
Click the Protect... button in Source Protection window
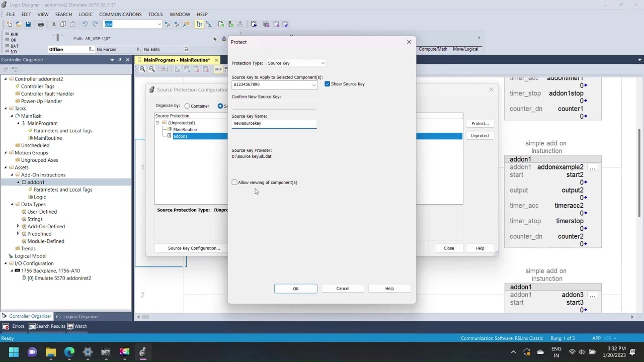tap(480, 124)
